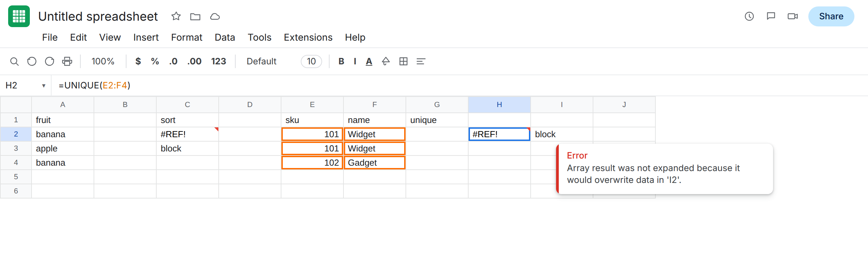Toggle percent format
The height and width of the screenshot is (271, 868).
(x=155, y=61)
